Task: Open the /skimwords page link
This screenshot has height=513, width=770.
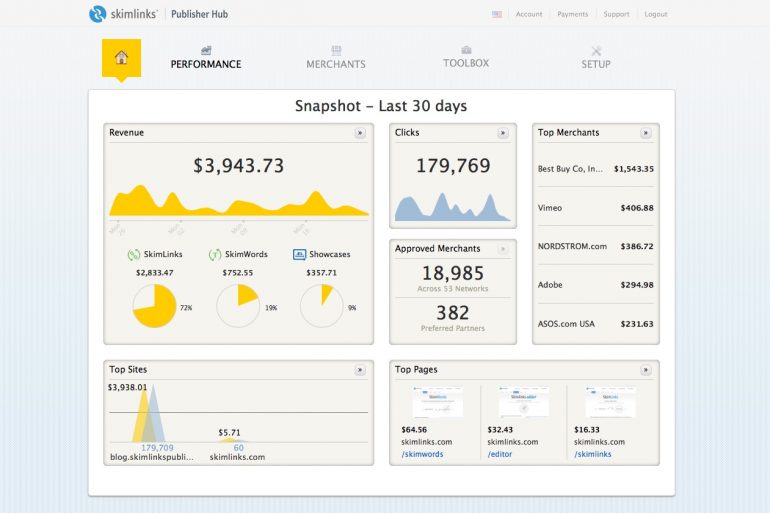Action: coord(422,454)
